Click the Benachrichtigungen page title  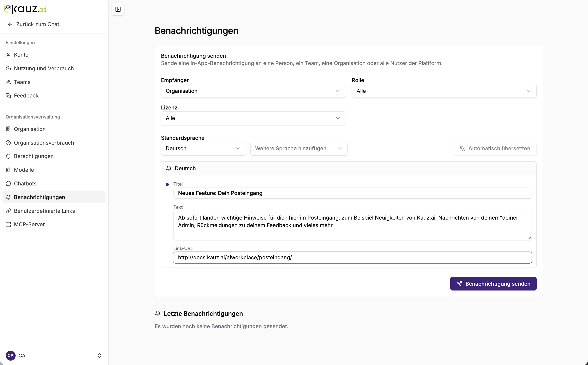(196, 31)
